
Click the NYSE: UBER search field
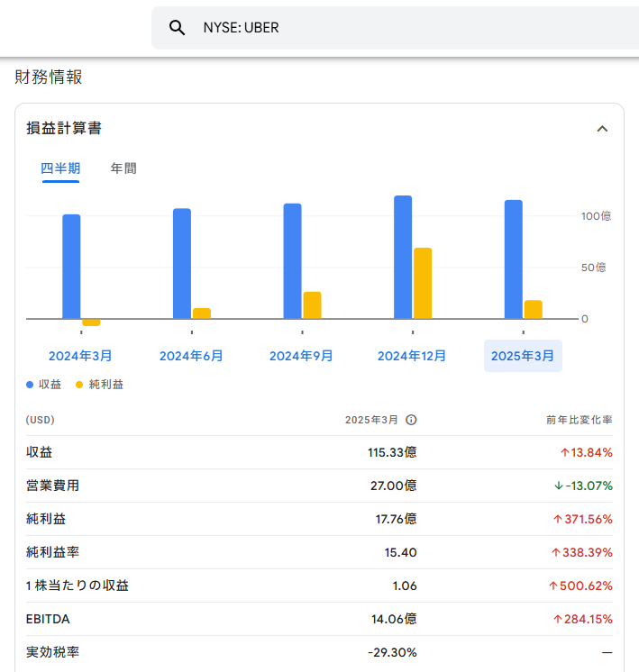(x=395, y=28)
